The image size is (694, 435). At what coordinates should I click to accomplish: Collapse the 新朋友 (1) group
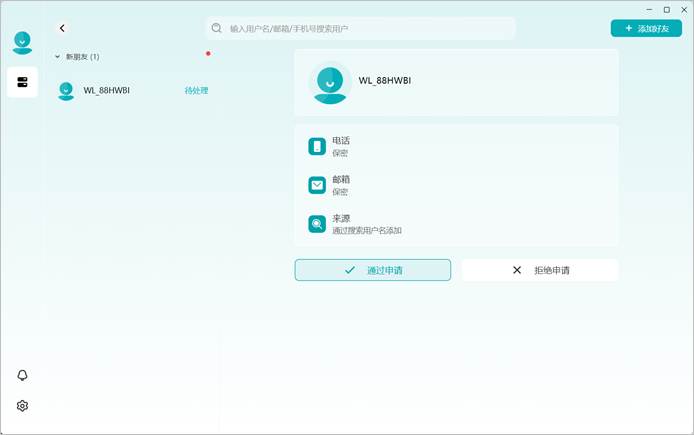58,57
